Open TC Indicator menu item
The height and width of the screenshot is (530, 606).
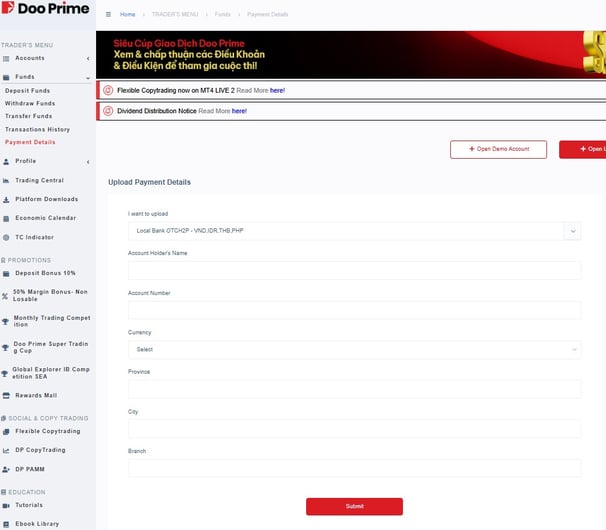click(x=34, y=237)
